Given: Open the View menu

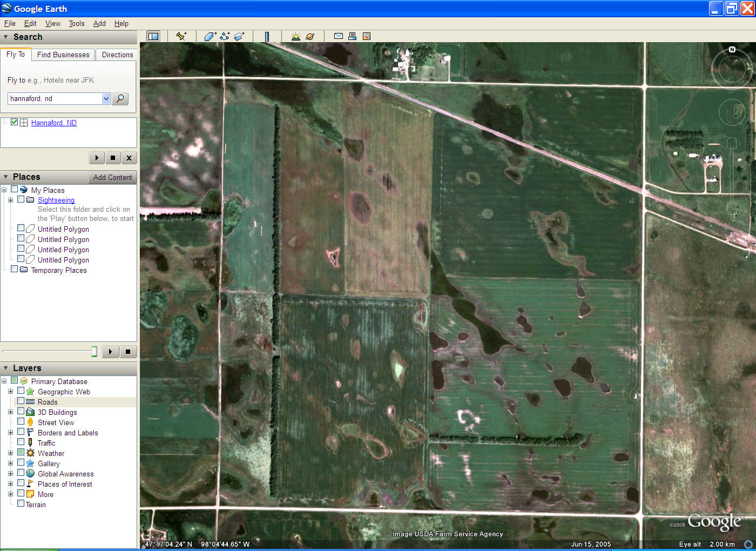Looking at the screenshot, I should point(53,23).
